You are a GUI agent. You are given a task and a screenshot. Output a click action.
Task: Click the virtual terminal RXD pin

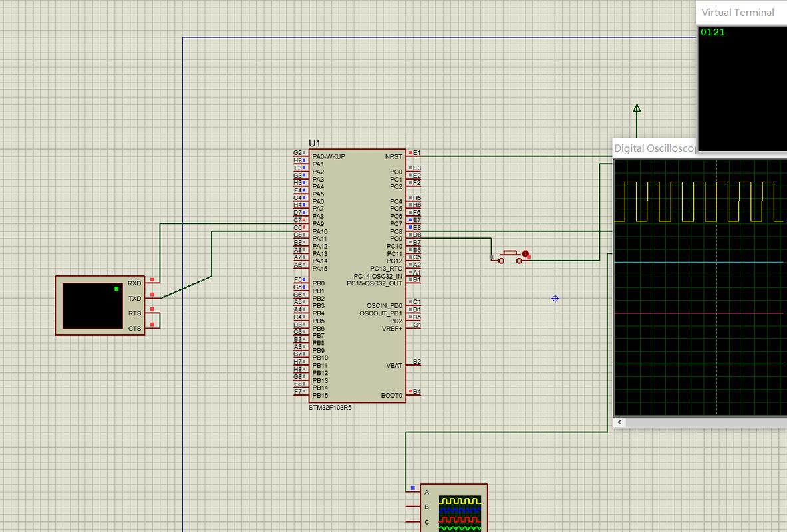pos(134,283)
